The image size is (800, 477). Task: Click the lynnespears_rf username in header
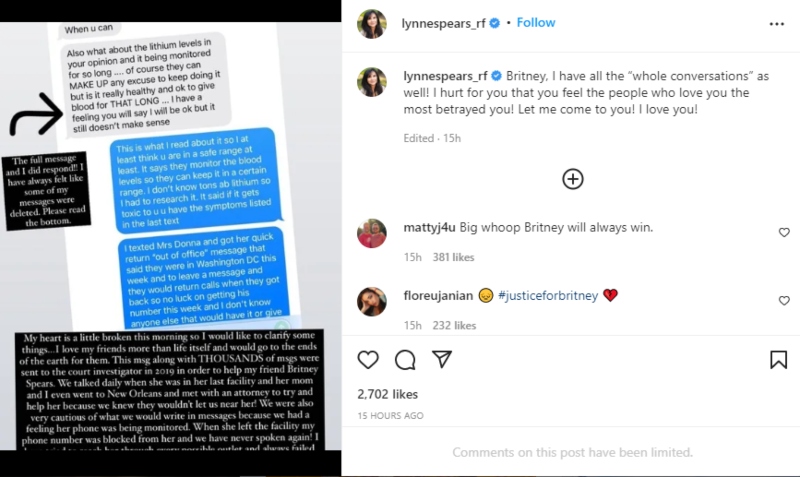(443, 23)
